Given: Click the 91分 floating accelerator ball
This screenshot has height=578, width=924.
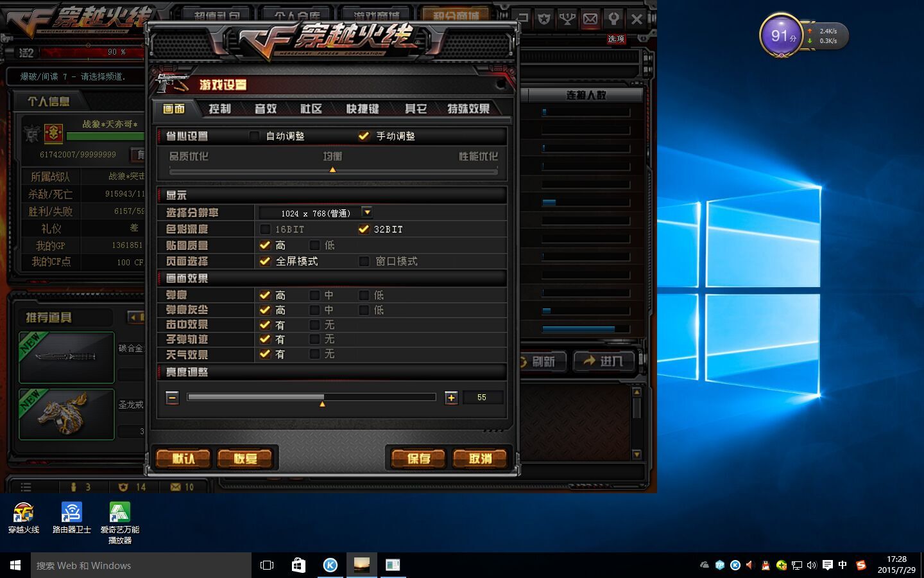Looking at the screenshot, I should 780,36.
